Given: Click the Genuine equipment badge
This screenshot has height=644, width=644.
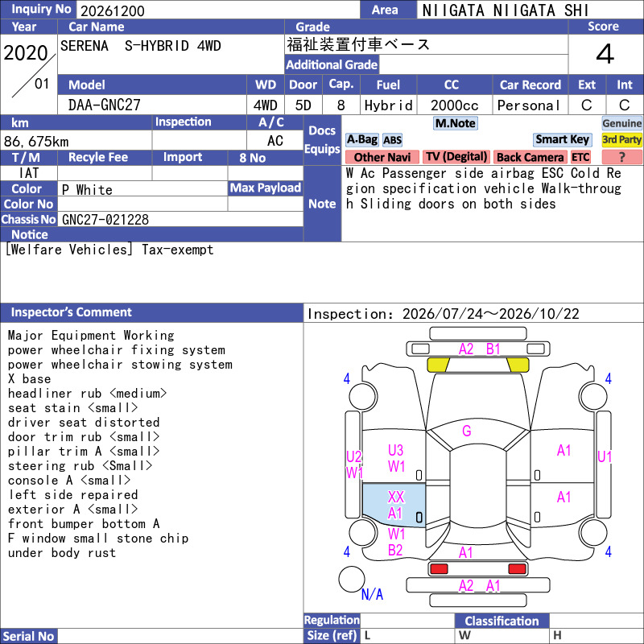Looking at the screenshot, I should pos(621,123).
